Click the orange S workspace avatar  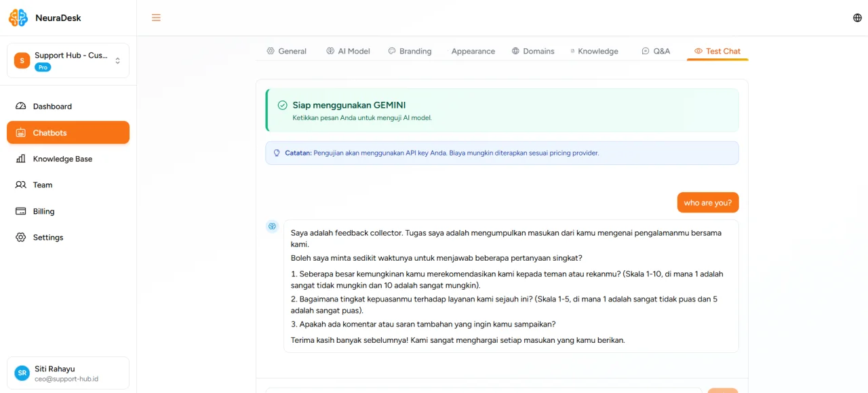(x=22, y=60)
